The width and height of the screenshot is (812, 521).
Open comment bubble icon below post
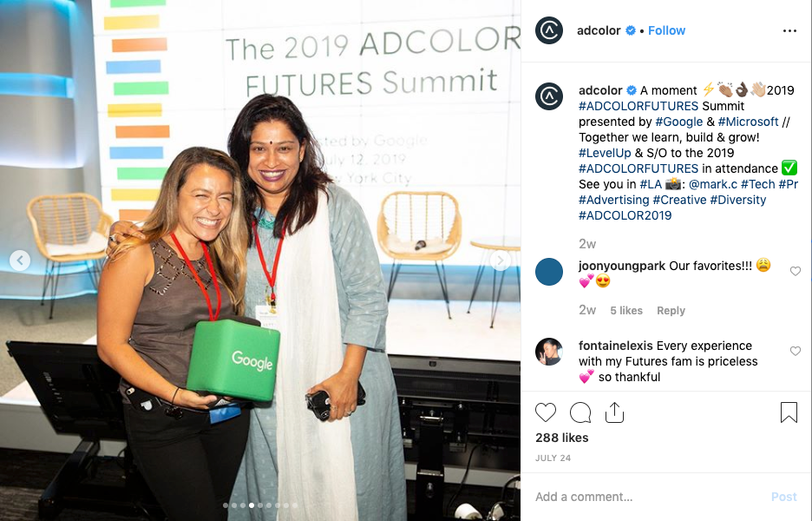point(580,412)
